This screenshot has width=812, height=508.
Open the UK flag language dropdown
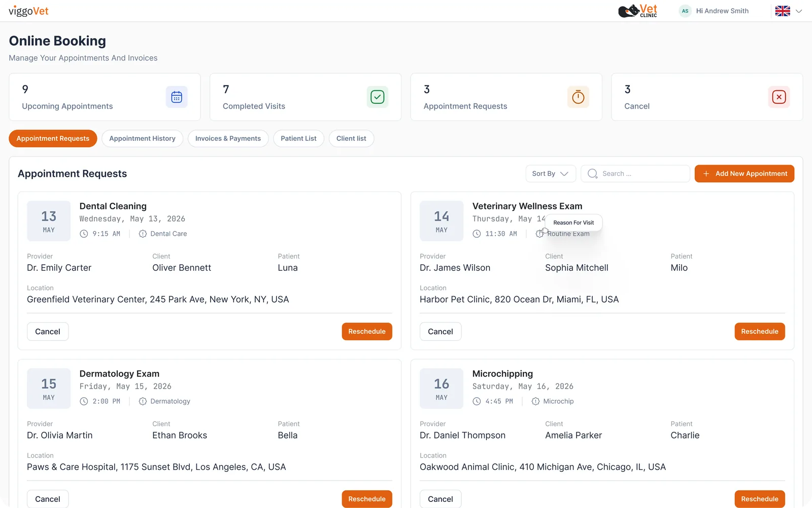tap(789, 11)
